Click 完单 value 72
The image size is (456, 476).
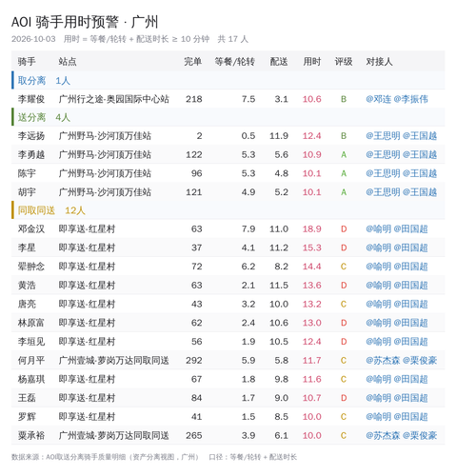[x=196, y=267]
